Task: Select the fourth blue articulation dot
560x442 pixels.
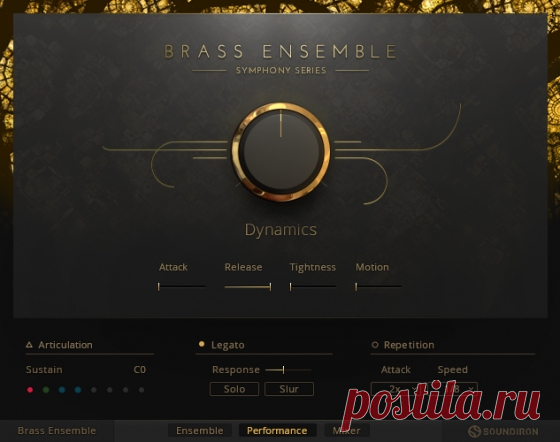Action: click(x=78, y=390)
